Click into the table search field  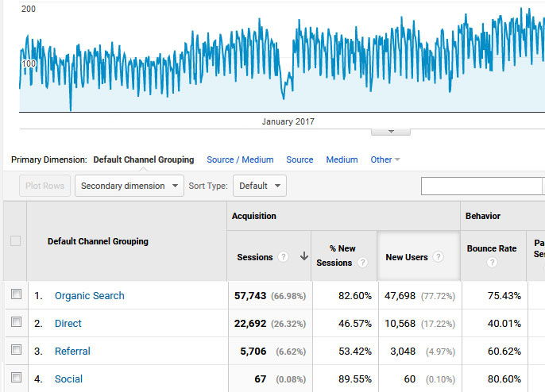(x=481, y=186)
